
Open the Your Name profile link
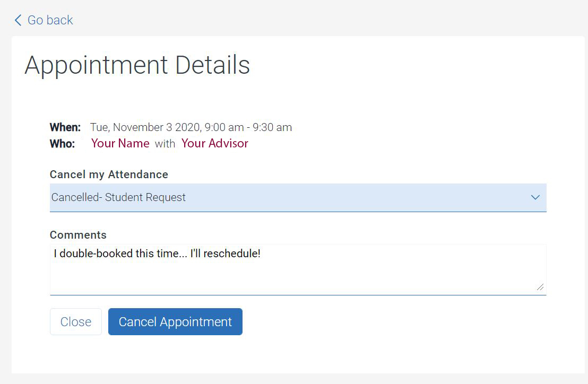point(120,143)
